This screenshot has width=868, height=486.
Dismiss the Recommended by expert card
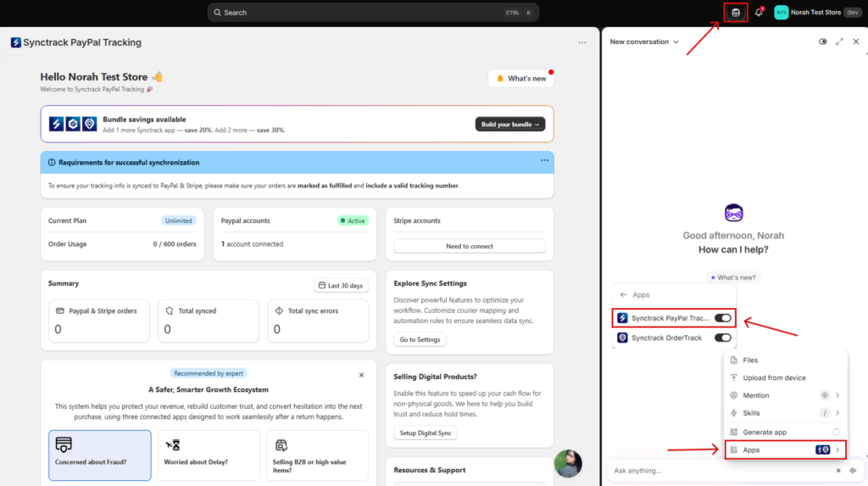point(361,375)
